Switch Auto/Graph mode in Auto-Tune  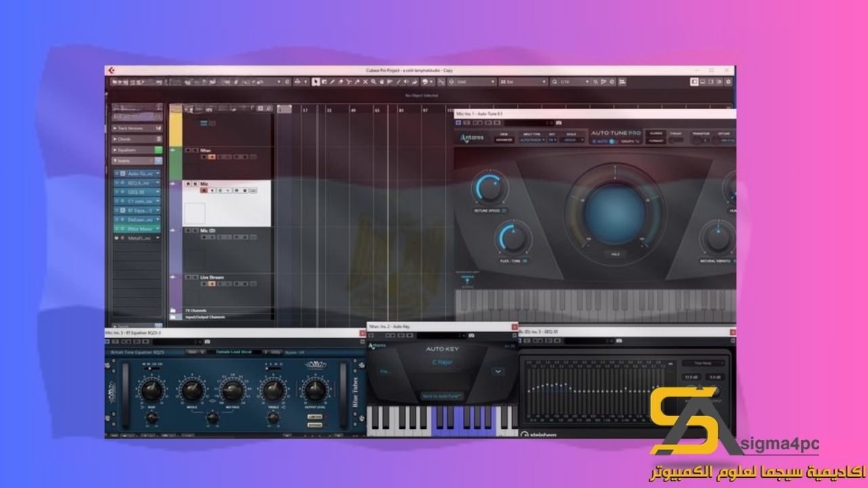click(612, 141)
